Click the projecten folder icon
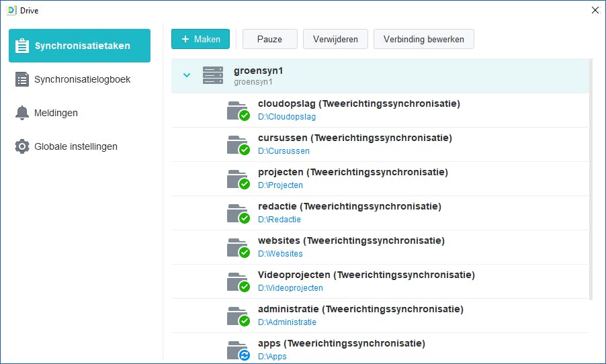 click(x=238, y=179)
